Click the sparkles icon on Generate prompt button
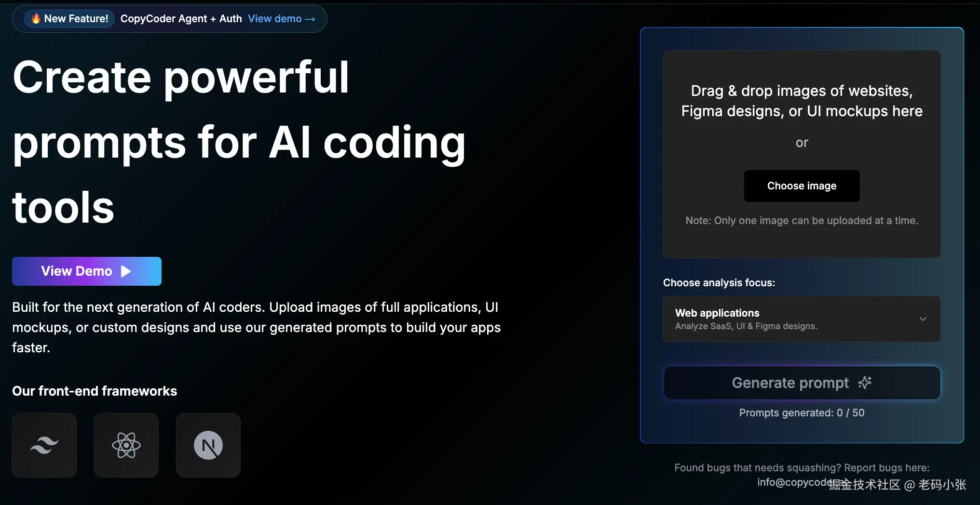980x505 pixels. (x=865, y=382)
